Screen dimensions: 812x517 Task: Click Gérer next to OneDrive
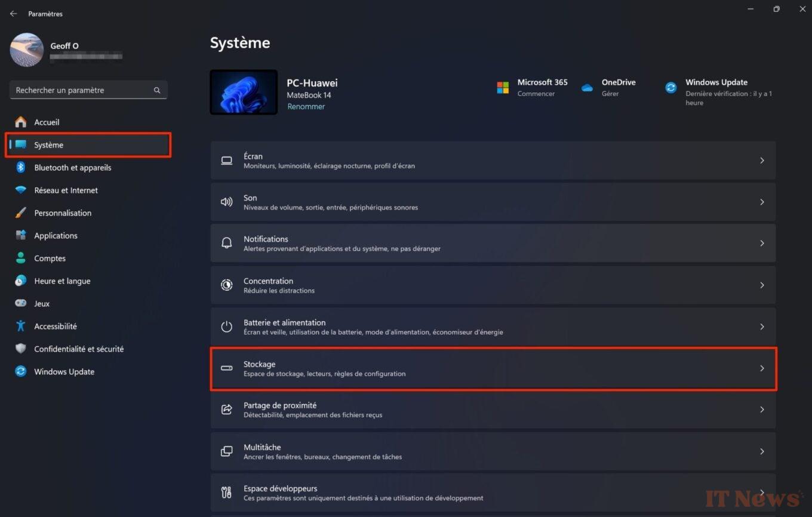click(x=610, y=94)
